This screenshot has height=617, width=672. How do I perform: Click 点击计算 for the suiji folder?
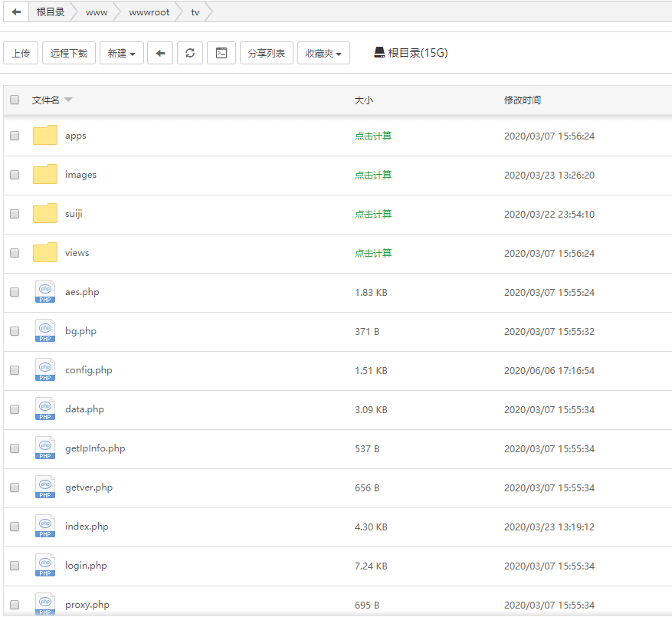(373, 214)
